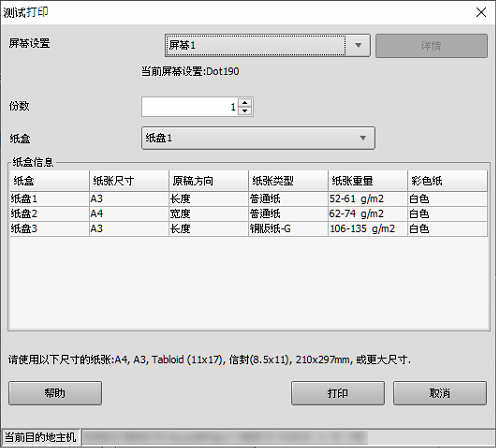Increase copies with the up stepper arrow
496x448 pixels.
(x=245, y=103)
